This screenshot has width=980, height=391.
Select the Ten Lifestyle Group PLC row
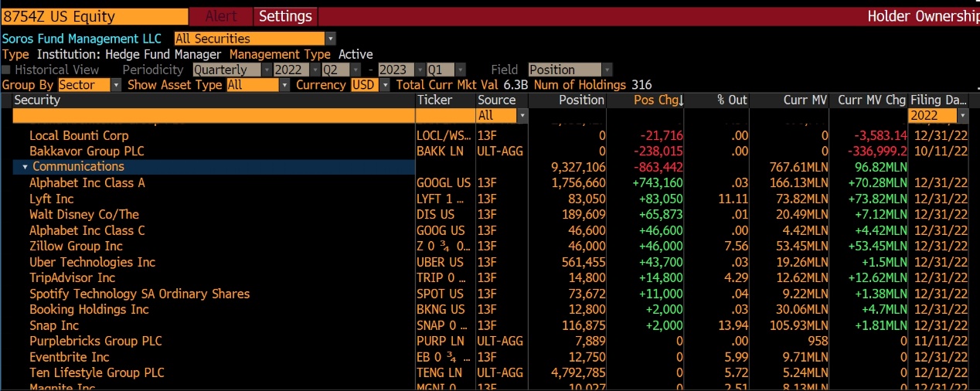[x=490, y=372]
